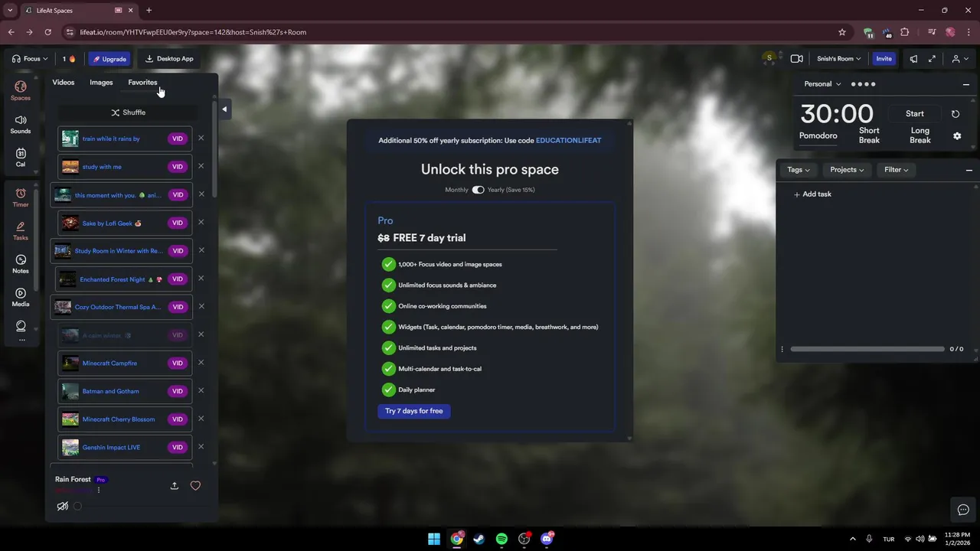Remove 'study with me' from favorites
This screenshot has width=980, height=551.
tap(201, 166)
